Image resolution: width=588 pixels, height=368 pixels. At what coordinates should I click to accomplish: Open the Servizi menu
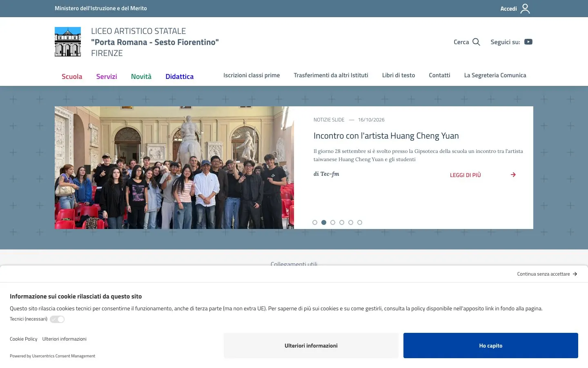point(107,76)
